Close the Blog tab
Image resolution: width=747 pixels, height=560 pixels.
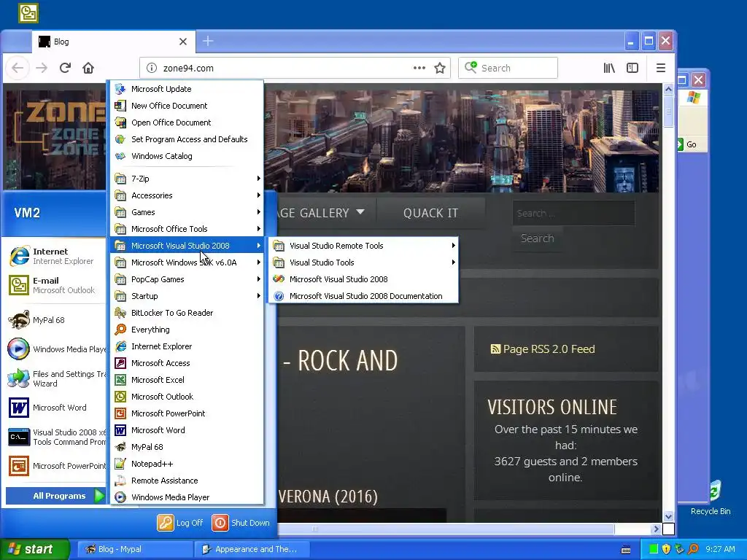[183, 42]
